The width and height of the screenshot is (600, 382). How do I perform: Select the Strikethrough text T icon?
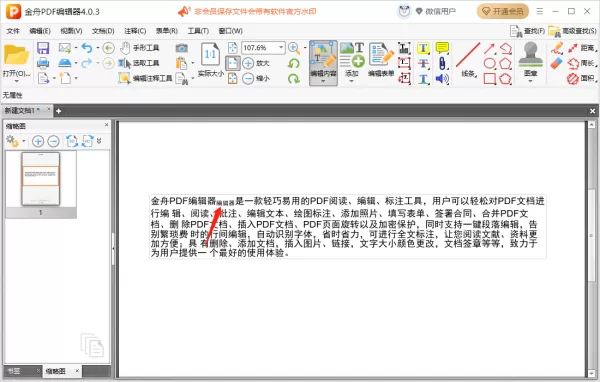coord(423,63)
